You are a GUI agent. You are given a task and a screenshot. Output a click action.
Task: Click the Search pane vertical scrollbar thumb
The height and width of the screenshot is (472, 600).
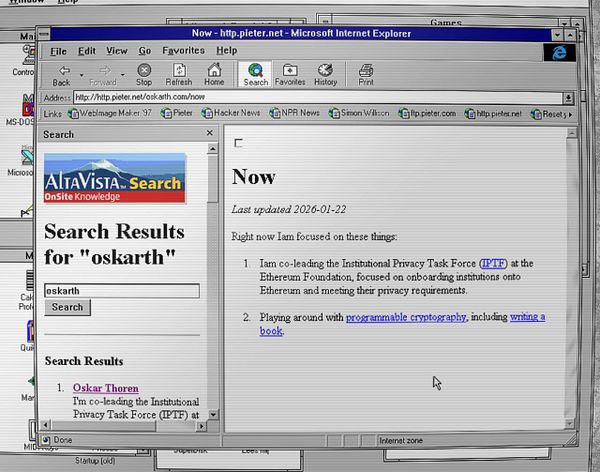click(213, 178)
